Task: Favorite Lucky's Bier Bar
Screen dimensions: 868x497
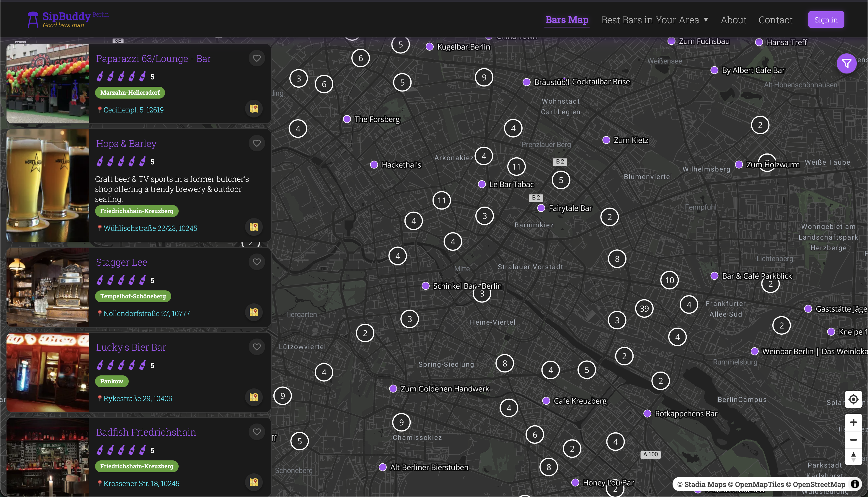Action: (x=257, y=346)
